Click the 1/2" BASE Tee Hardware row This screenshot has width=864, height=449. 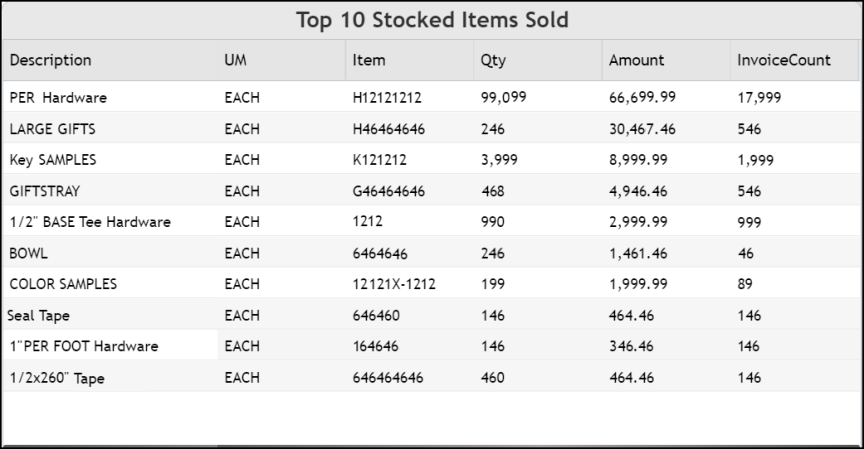point(431,222)
